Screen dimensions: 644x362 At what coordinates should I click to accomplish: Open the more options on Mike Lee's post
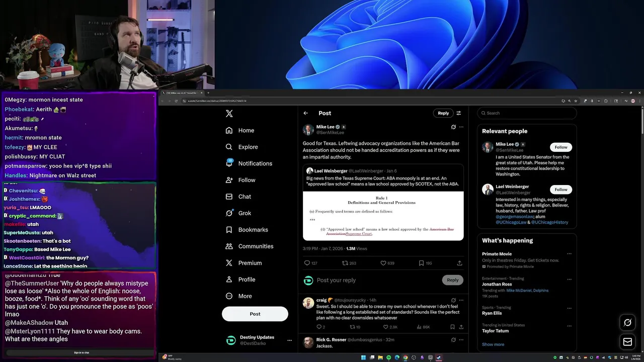tap(461, 127)
